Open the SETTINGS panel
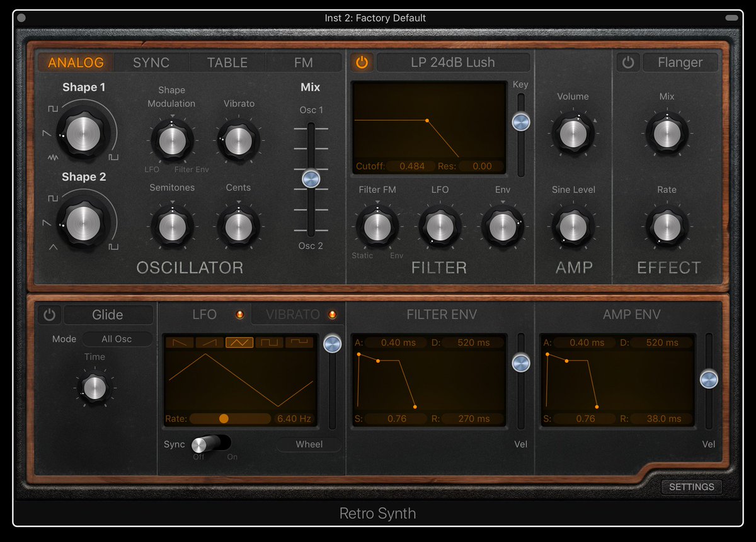The height and width of the screenshot is (542, 756). [692, 487]
